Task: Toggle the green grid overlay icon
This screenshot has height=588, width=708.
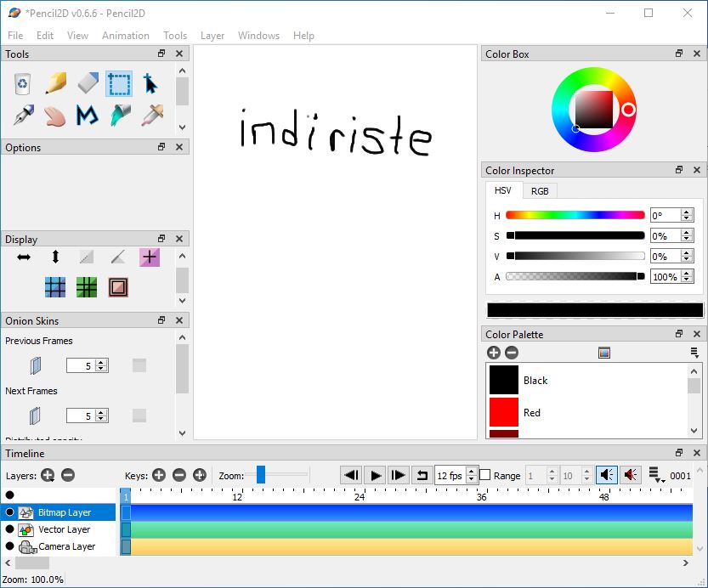Action: 86,287
